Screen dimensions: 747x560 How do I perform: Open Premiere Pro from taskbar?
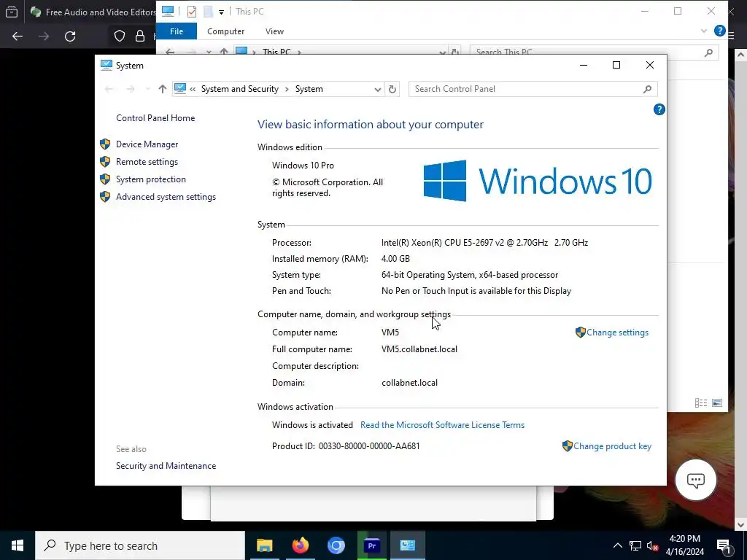(371, 545)
